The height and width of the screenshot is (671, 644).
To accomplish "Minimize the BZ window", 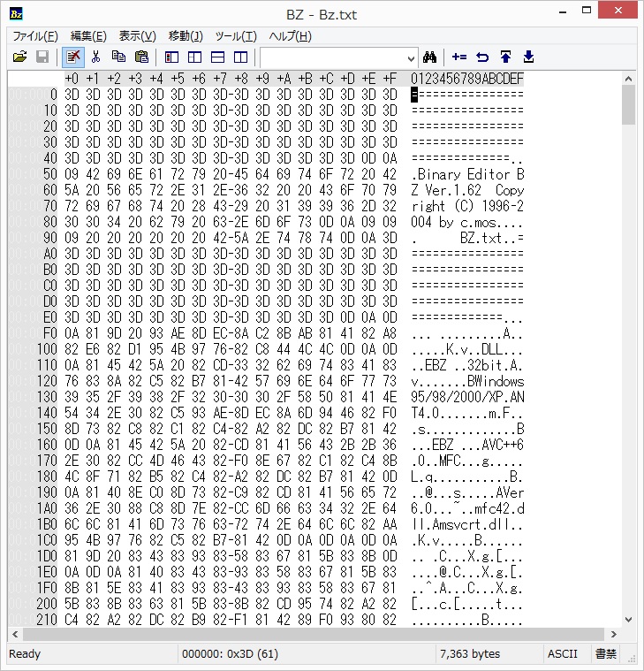I will click(x=563, y=12).
